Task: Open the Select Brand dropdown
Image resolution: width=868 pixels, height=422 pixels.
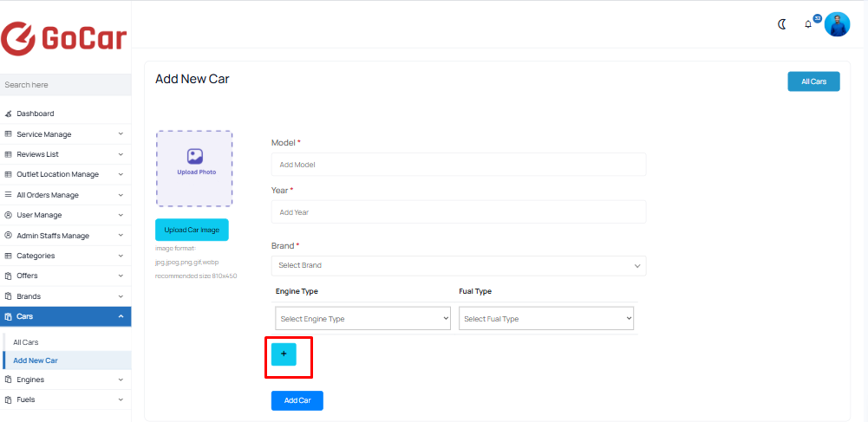Action: click(x=459, y=265)
